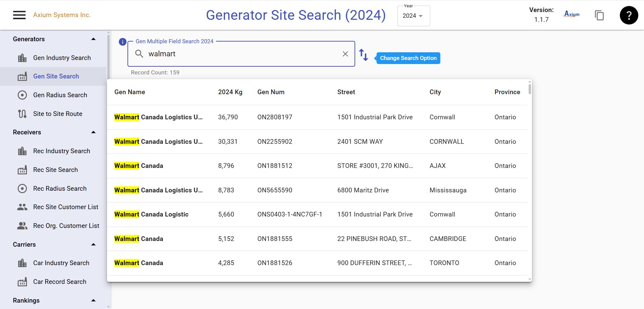This screenshot has width=644, height=309.
Task: Select the Walmart Canada Logistic row
Action: (317, 214)
